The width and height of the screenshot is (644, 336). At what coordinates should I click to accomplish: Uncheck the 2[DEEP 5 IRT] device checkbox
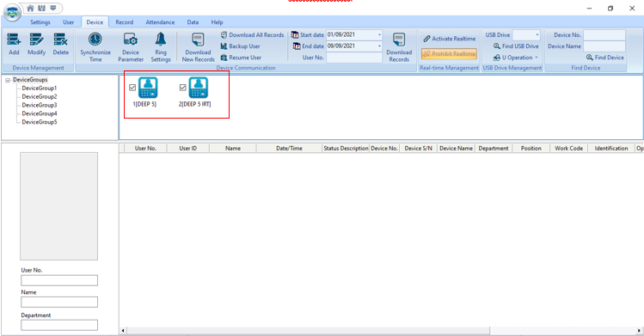coord(183,88)
